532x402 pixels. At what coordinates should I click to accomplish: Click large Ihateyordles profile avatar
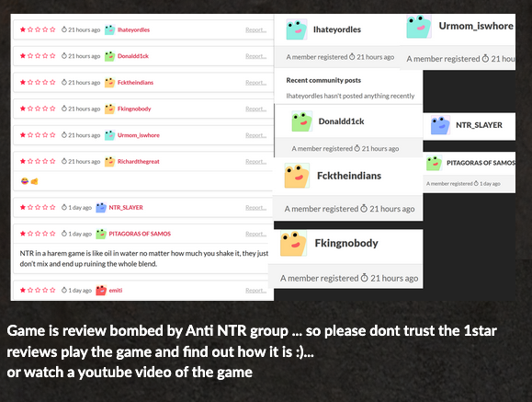click(297, 29)
